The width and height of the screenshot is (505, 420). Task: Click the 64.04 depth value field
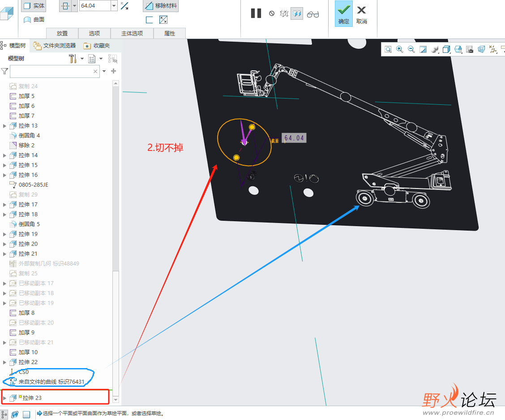[x=95, y=6]
